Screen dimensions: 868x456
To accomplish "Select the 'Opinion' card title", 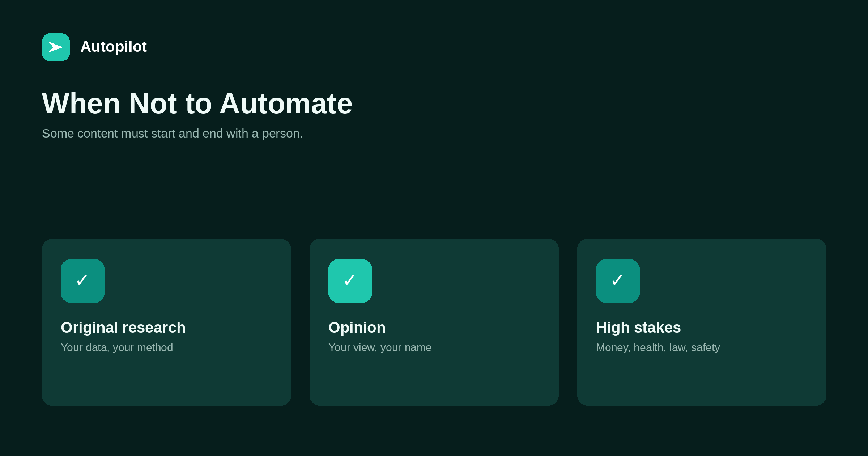I will 357,328.
